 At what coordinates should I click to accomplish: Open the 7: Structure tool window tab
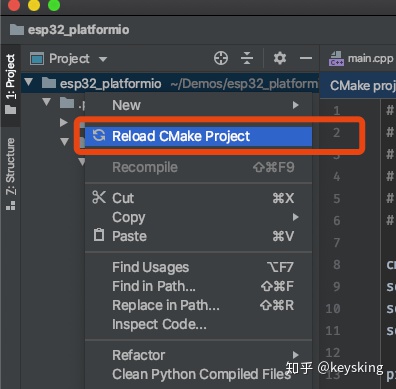[x=10, y=173]
